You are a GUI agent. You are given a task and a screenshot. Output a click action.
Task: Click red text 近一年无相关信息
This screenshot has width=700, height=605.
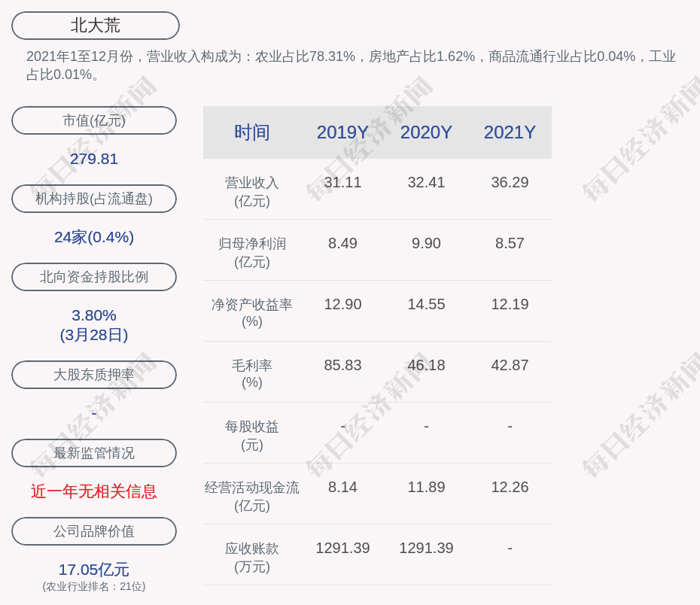(94, 491)
